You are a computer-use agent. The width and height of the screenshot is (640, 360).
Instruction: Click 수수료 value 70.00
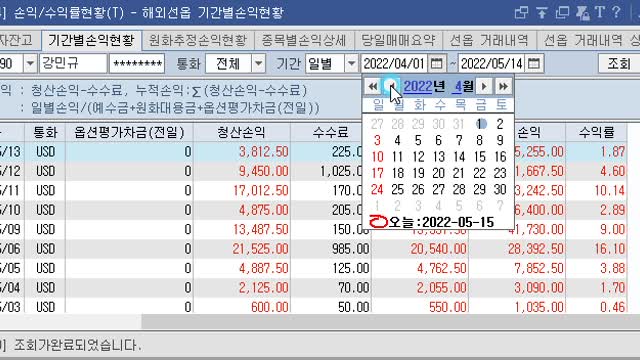pyautogui.click(x=353, y=288)
